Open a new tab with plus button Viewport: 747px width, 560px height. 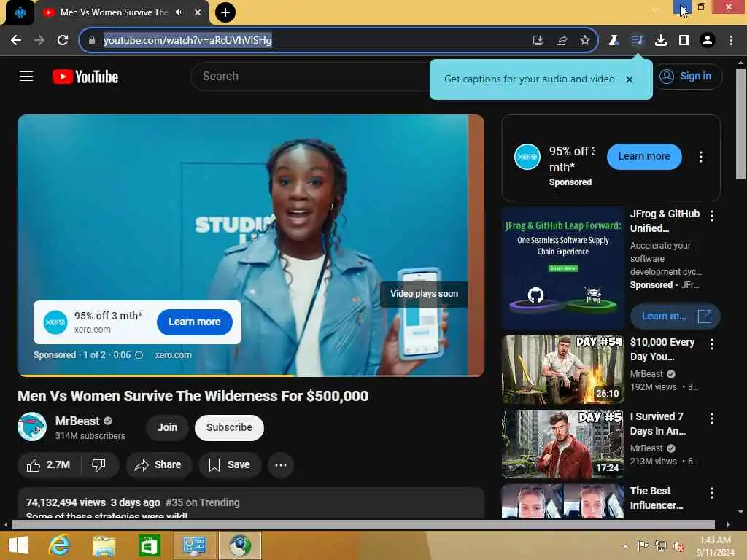coord(225,12)
